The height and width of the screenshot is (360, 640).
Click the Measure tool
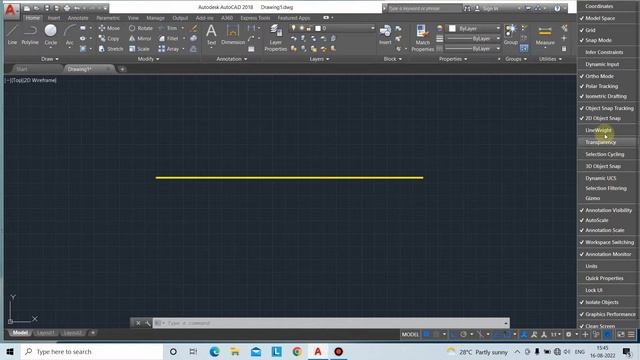click(545, 35)
